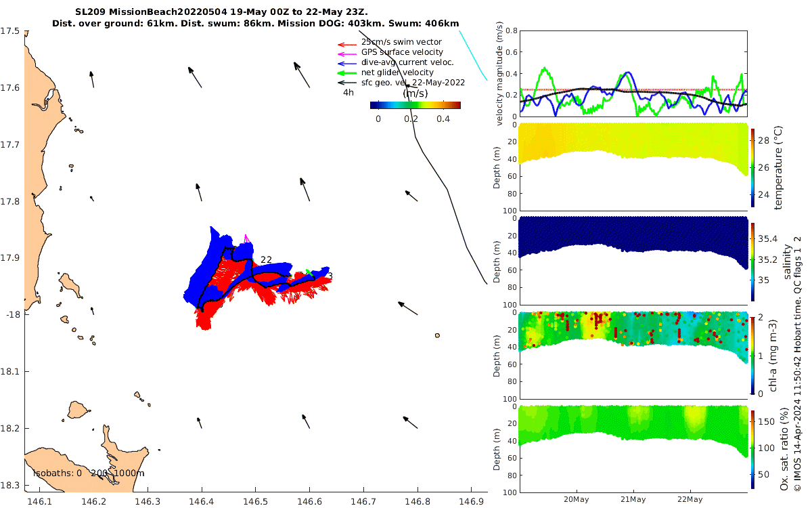Viewport: 812px width, 508px height.
Task: Click the '146.9' longitude tick label
Action: (x=472, y=501)
